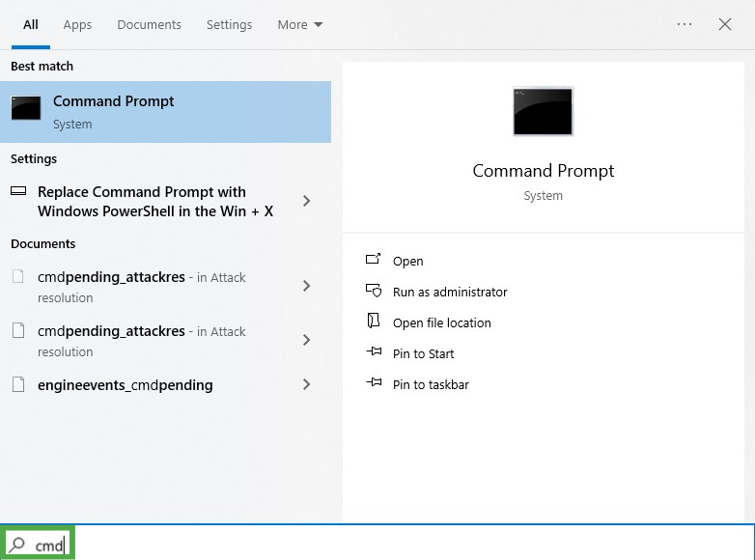This screenshot has height=560, width=755.
Task: Select the Command Prompt best match result
Action: (x=166, y=112)
